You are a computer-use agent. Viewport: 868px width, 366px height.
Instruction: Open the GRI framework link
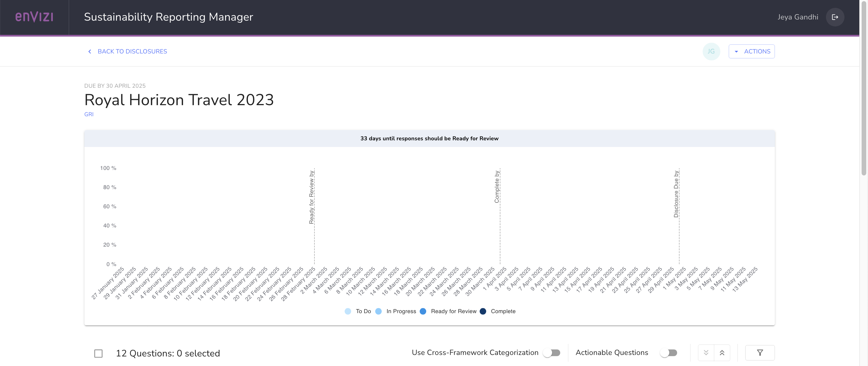point(89,114)
